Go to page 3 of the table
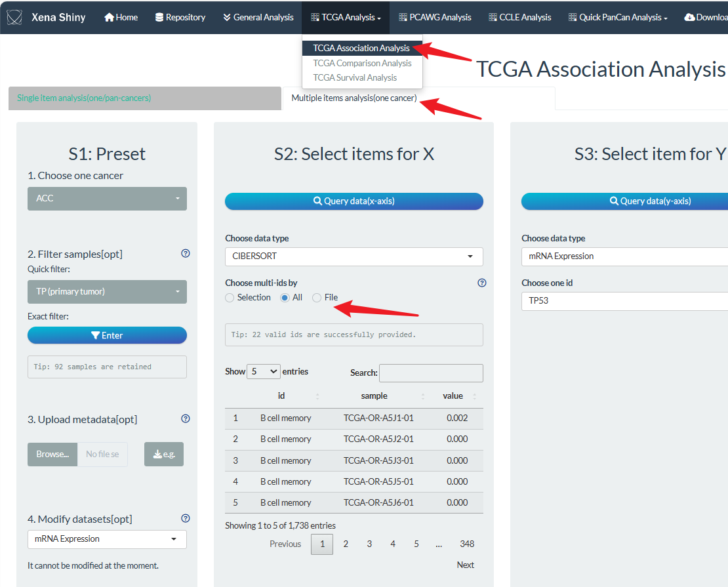Viewport: 728px width, 587px height. coord(369,544)
